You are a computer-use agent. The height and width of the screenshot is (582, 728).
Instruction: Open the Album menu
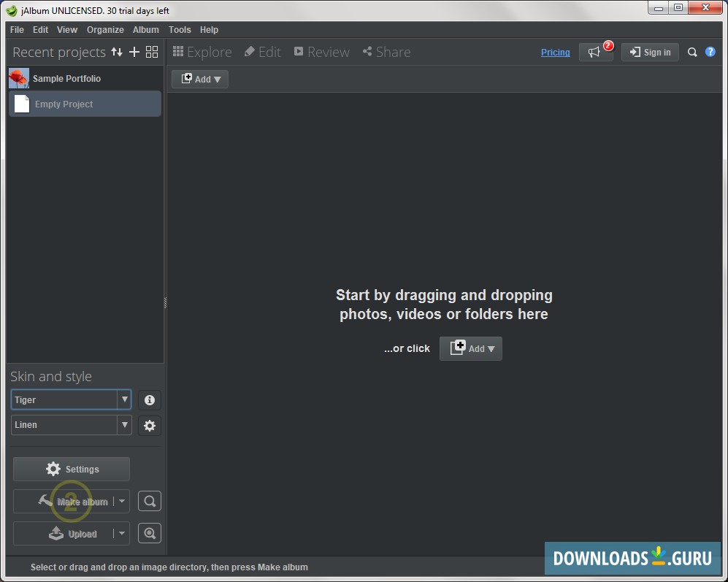coord(146,30)
